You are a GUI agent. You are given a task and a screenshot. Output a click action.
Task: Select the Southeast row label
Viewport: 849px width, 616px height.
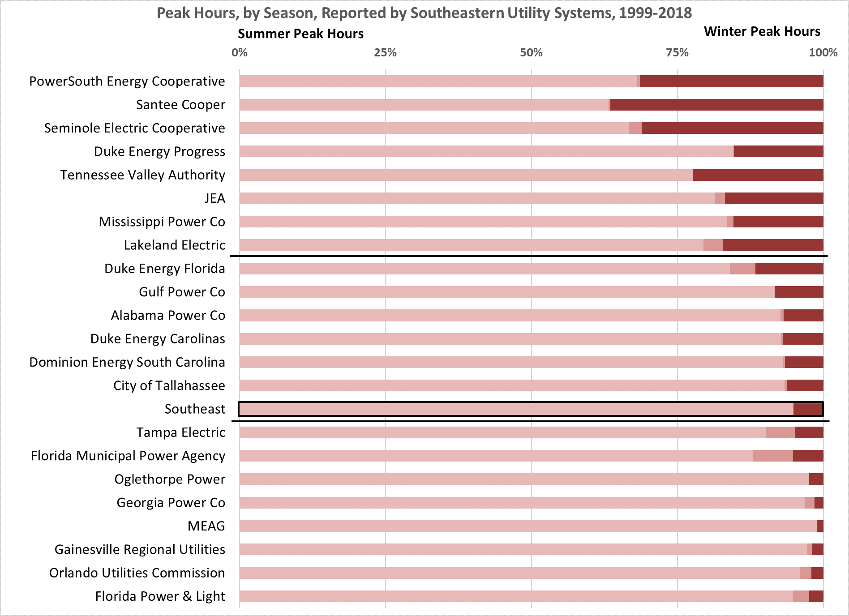[195, 409]
